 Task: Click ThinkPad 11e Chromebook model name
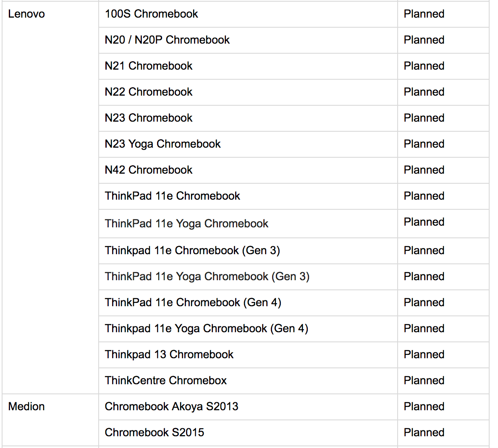[172, 196]
